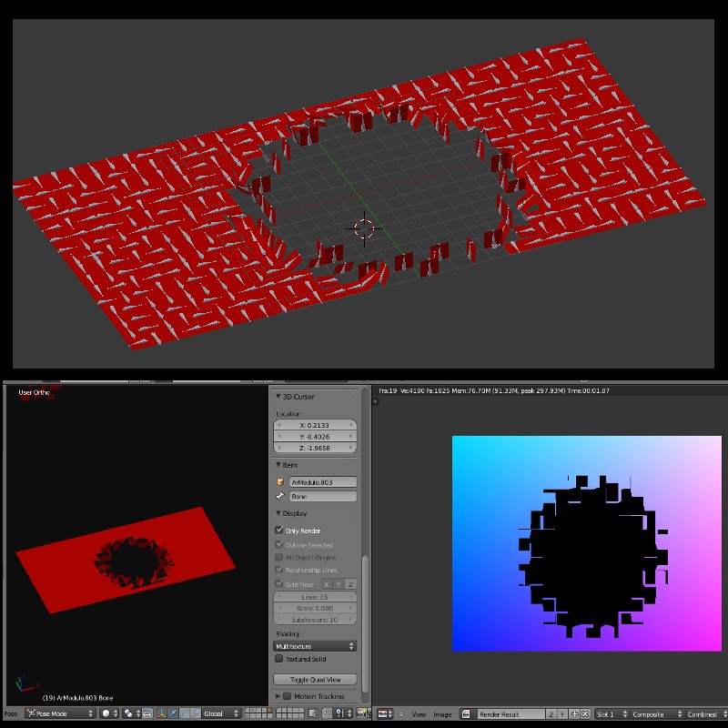Select the Scale manipulator icon

point(196,713)
